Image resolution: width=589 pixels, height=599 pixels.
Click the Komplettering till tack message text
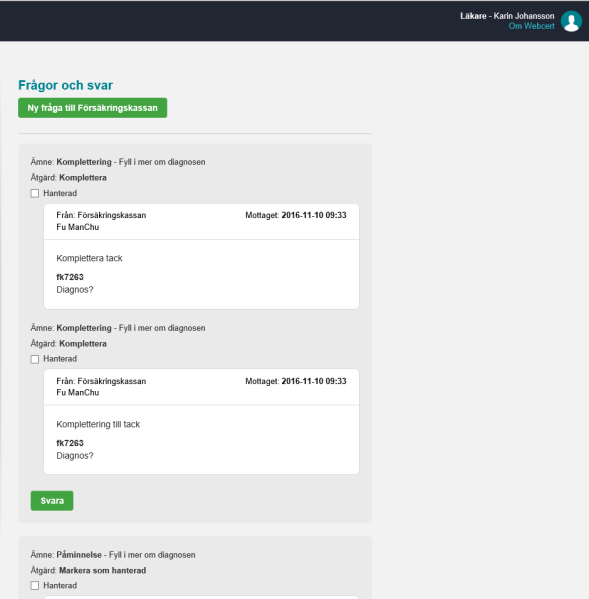pos(98,424)
